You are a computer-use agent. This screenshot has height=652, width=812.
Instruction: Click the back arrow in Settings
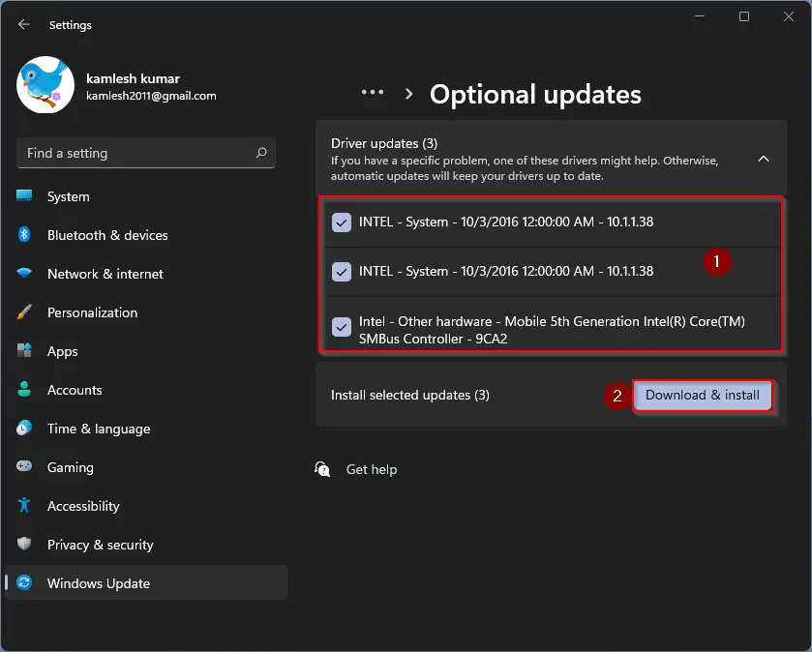(24, 24)
